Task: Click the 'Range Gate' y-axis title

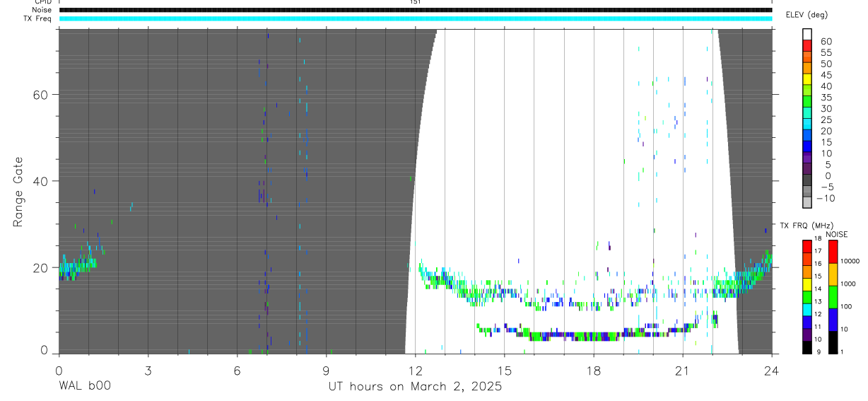Action: [18, 192]
